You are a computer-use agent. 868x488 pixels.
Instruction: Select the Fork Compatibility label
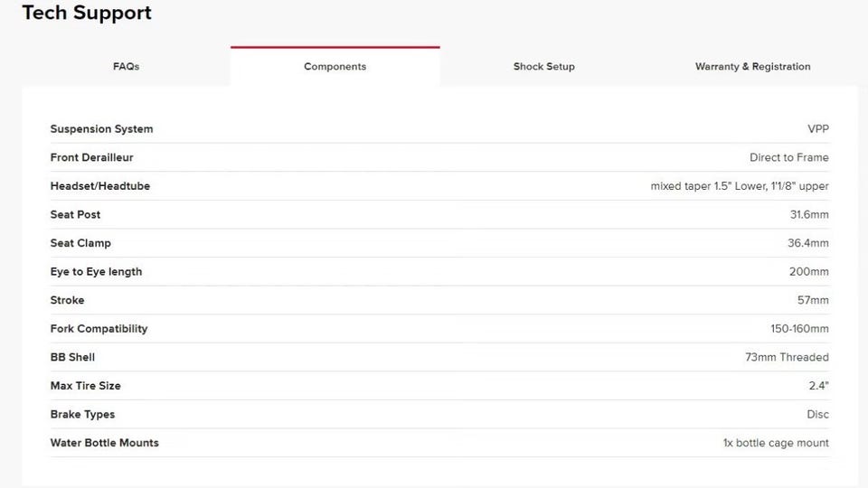coord(99,329)
